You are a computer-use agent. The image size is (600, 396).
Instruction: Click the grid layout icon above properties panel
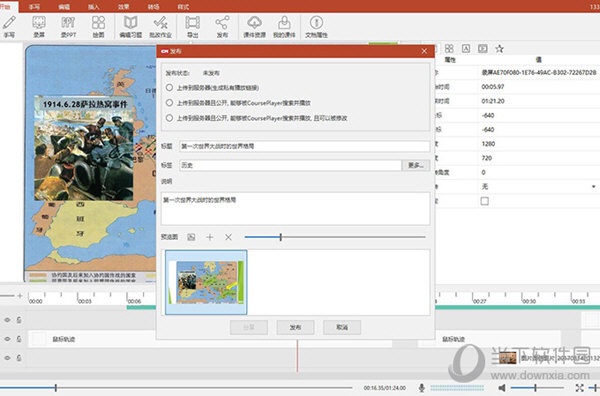[x=449, y=49]
